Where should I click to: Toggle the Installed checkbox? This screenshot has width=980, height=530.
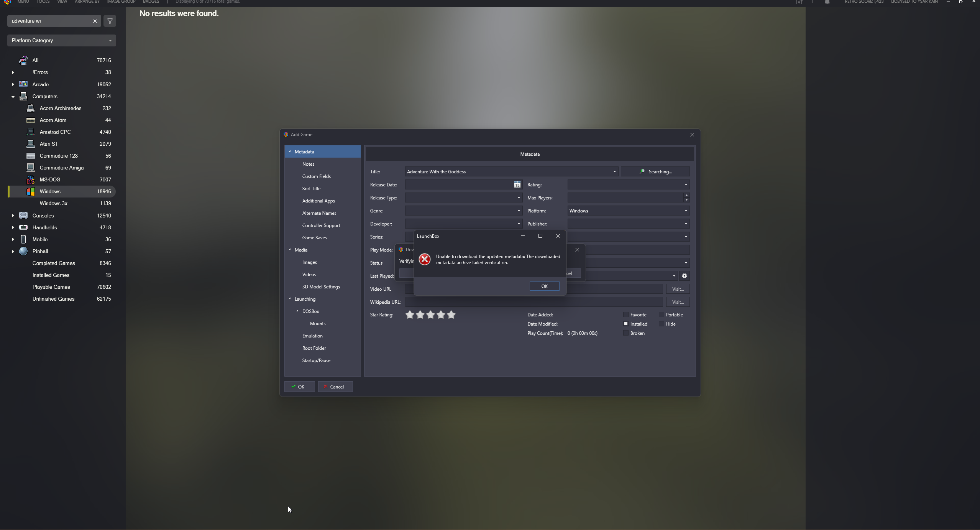pos(626,324)
